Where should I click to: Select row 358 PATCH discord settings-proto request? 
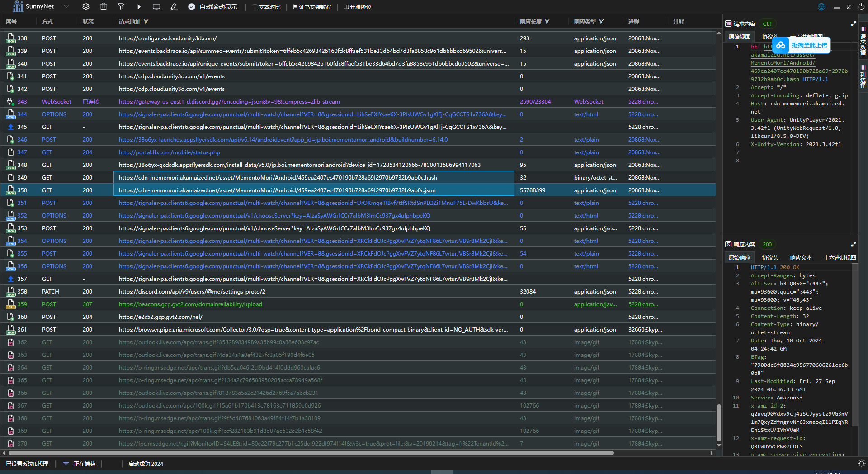tap(358, 292)
